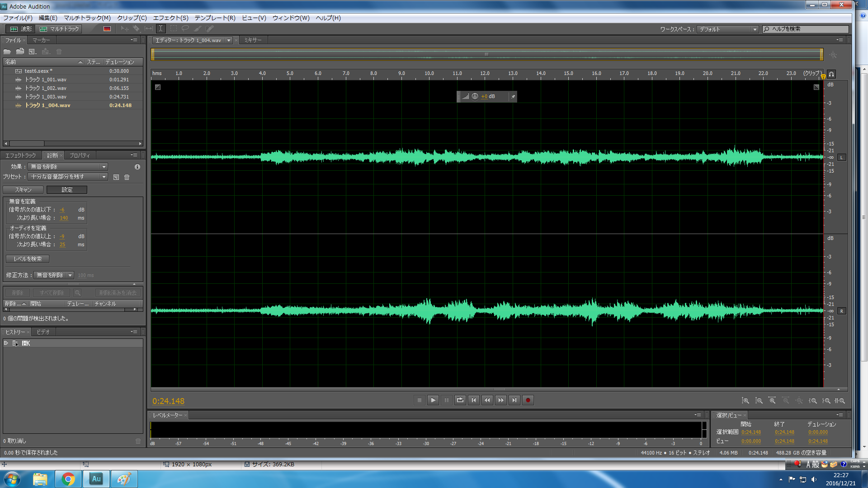Click the save preset icon beside プリセット

(x=116, y=177)
